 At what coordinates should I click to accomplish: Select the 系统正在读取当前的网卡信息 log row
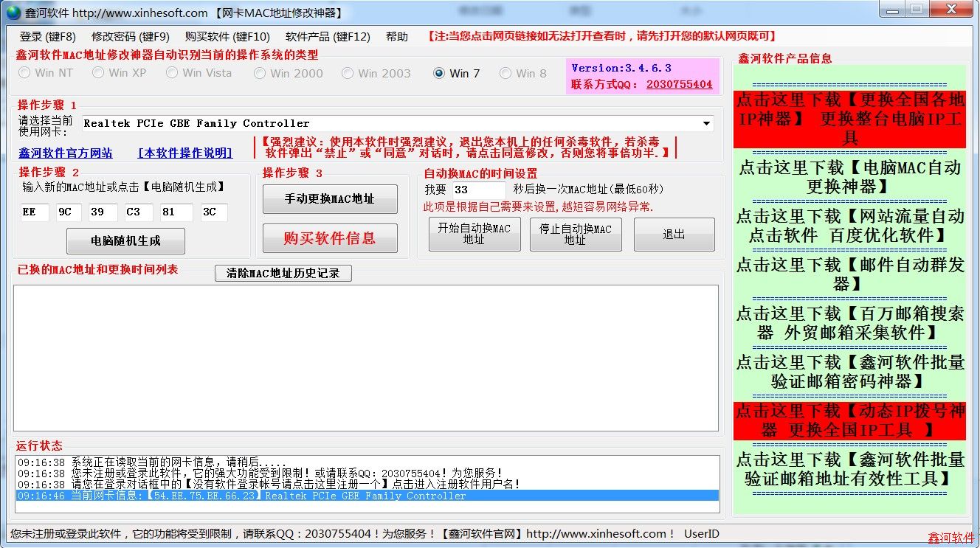pyautogui.click(x=367, y=462)
